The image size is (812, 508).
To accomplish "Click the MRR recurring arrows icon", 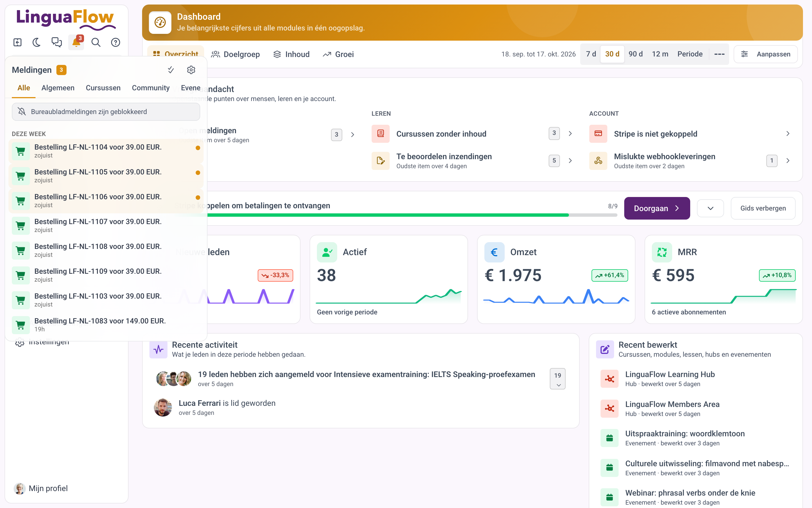I will coord(662,252).
